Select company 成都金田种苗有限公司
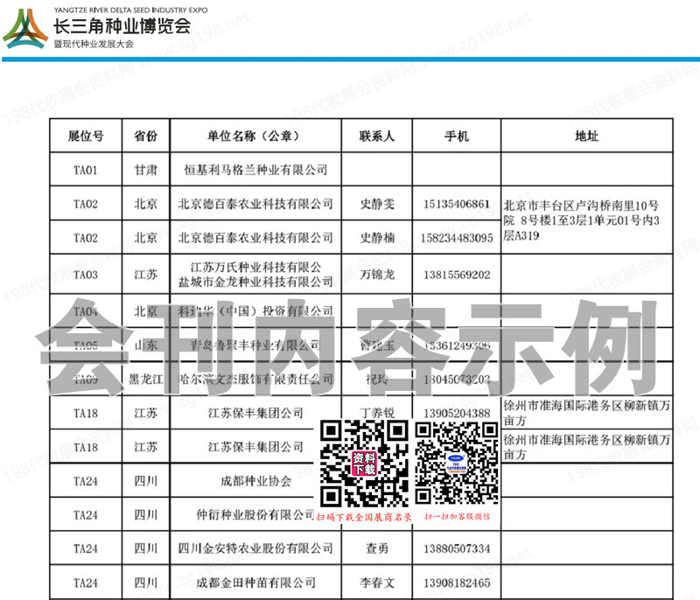Screen dimensions: 700x600 point(255,583)
